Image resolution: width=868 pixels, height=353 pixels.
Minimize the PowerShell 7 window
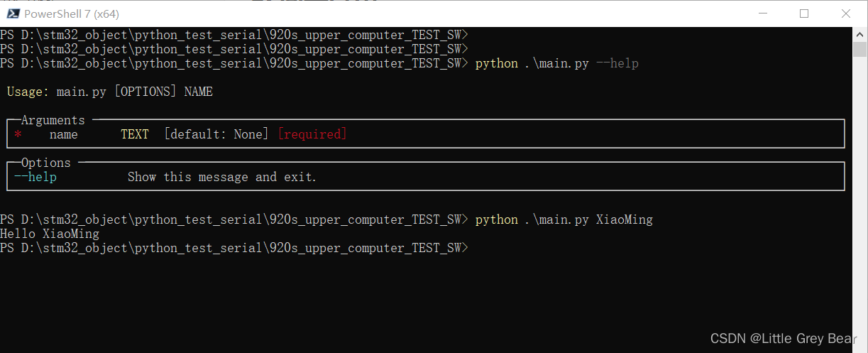pyautogui.click(x=762, y=13)
